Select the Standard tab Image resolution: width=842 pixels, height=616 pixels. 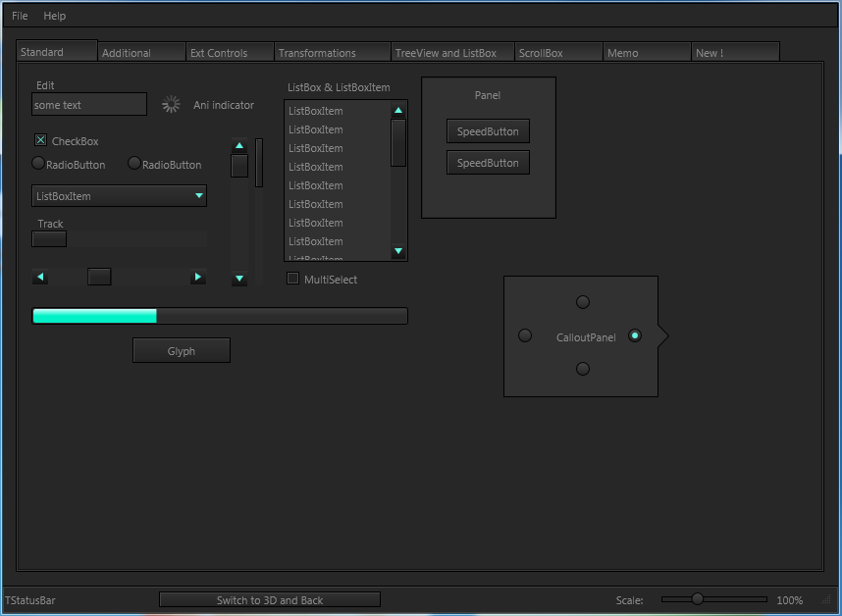click(57, 52)
